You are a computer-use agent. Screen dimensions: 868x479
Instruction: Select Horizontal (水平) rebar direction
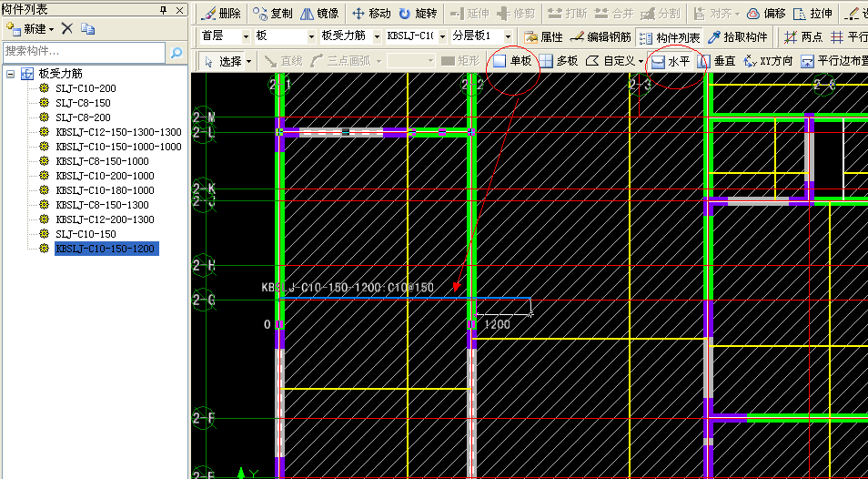click(x=671, y=61)
